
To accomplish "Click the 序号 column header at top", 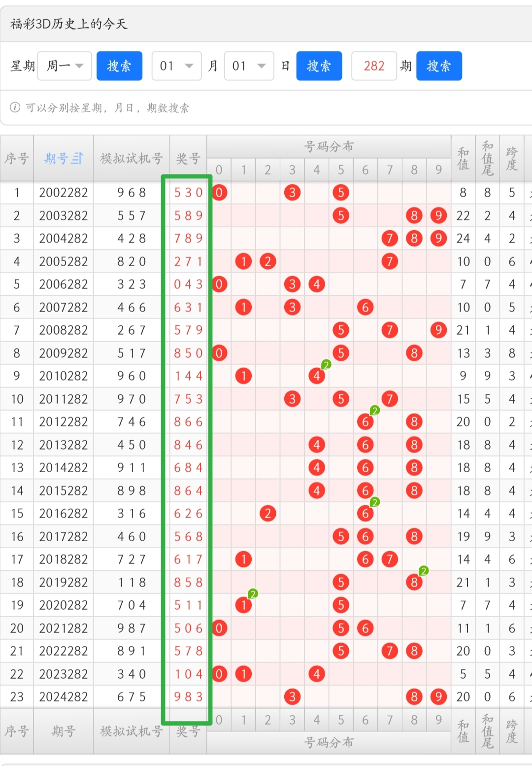I will tap(17, 158).
